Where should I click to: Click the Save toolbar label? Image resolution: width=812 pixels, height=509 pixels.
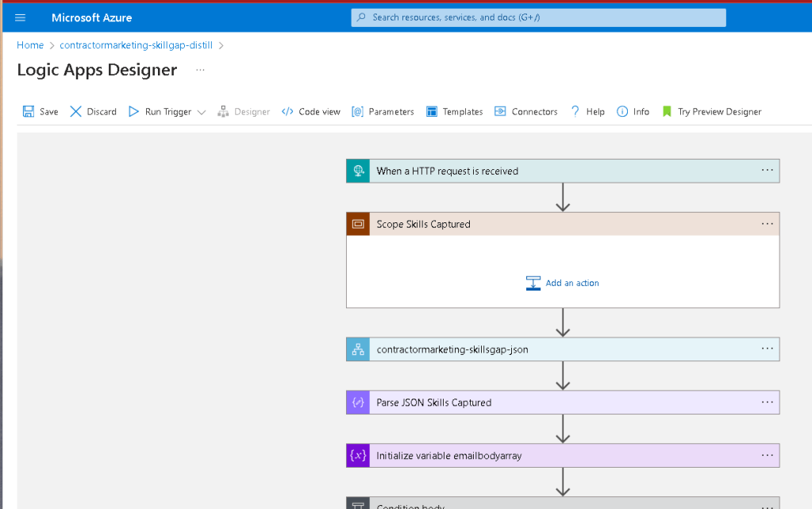click(49, 111)
